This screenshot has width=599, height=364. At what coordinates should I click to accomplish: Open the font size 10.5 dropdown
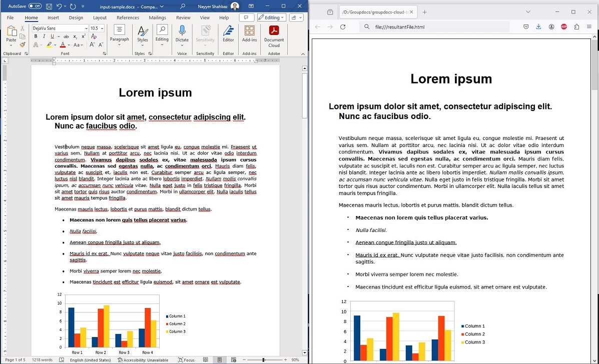tap(102, 28)
